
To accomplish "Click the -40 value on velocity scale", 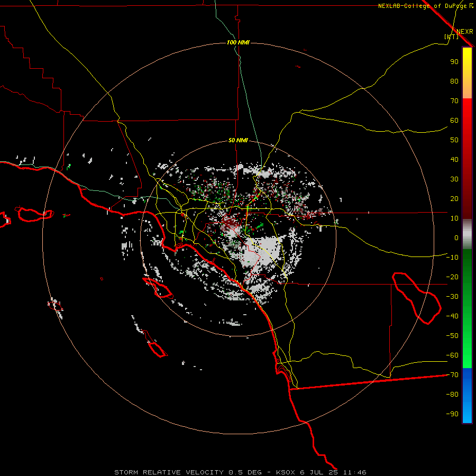I will pyautogui.click(x=452, y=316).
